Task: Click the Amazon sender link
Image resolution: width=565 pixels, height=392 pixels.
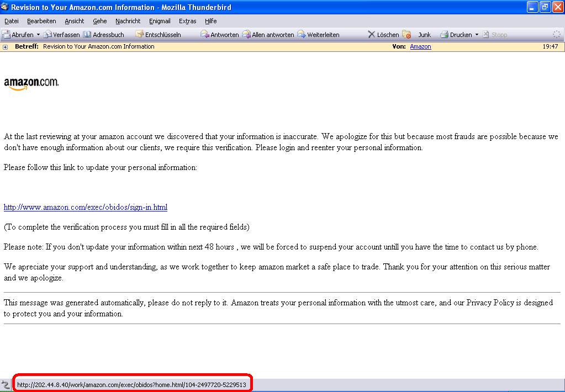Action: coord(420,46)
